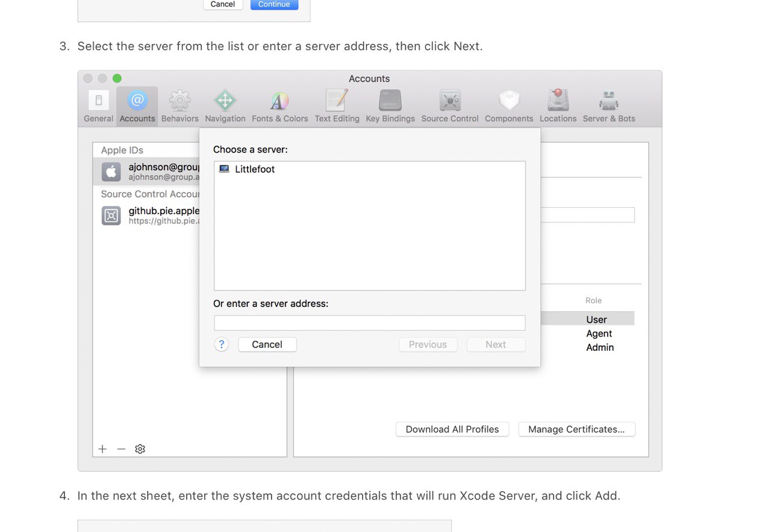The image size is (771, 532).
Task: Select the User role row
Action: tap(587, 320)
